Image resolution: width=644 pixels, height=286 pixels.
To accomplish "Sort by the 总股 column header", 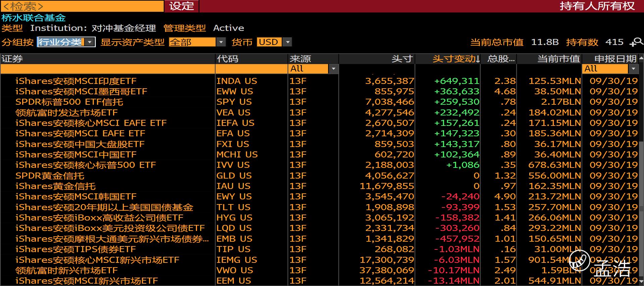I will click(x=499, y=59).
